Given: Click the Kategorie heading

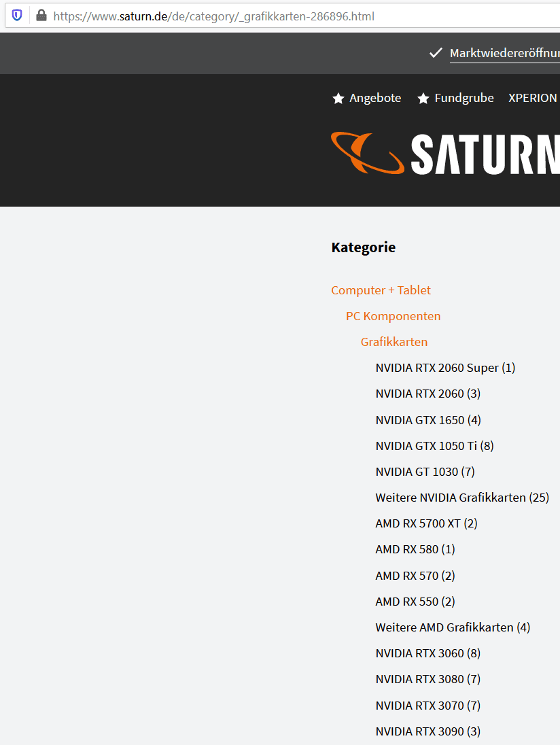Looking at the screenshot, I should click(x=364, y=247).
